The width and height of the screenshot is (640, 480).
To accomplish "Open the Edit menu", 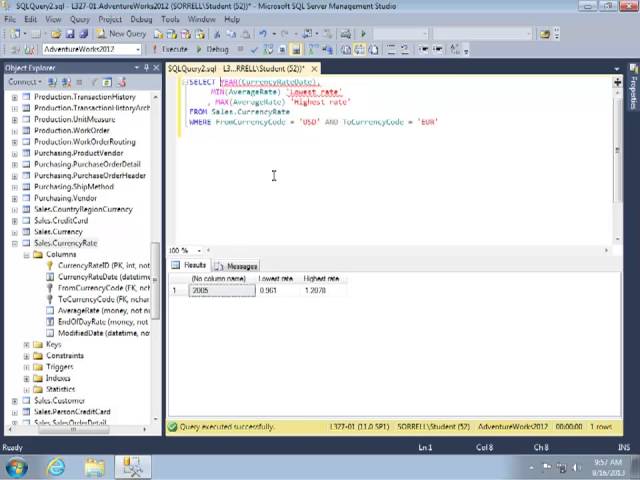I will pos(30,20).
